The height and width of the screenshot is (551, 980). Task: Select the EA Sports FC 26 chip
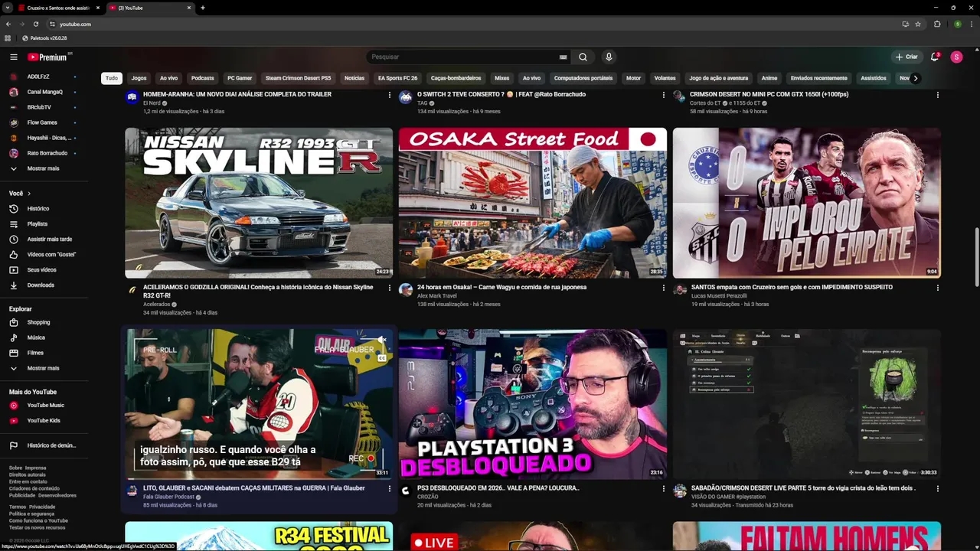(x=397, y=78)
